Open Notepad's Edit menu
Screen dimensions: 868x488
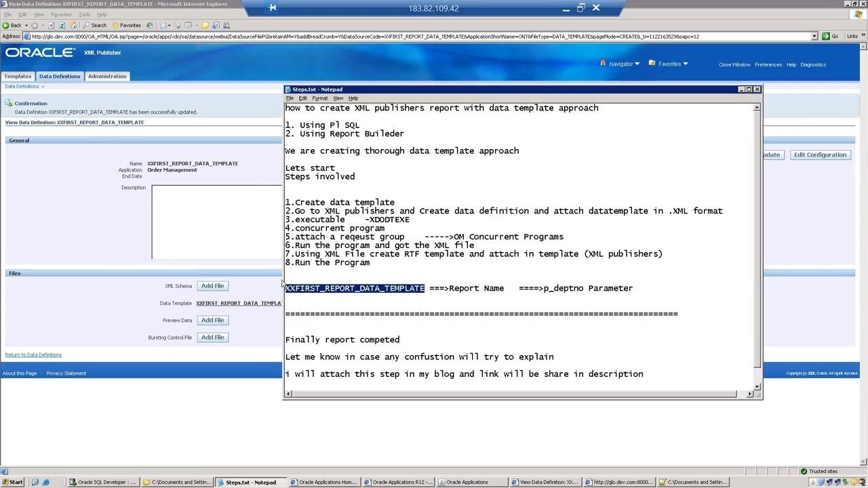point(303,98)
